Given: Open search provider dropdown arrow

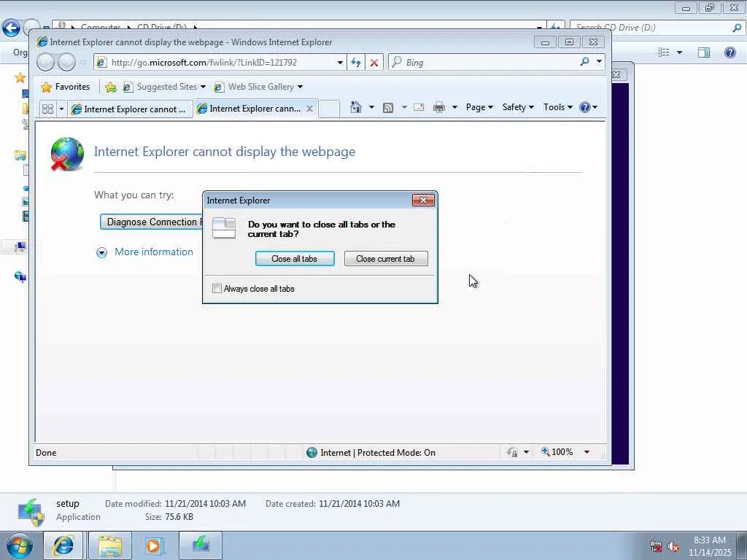Looking at the screenshot, I should click(599, 62).
